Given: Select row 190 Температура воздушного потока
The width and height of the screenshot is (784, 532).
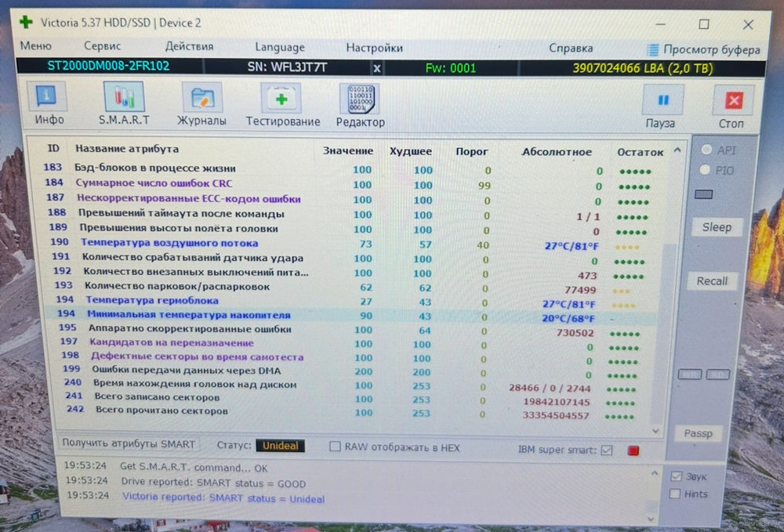Looking at the screenshot, I should pyautogui.click(x=350, y=244).
